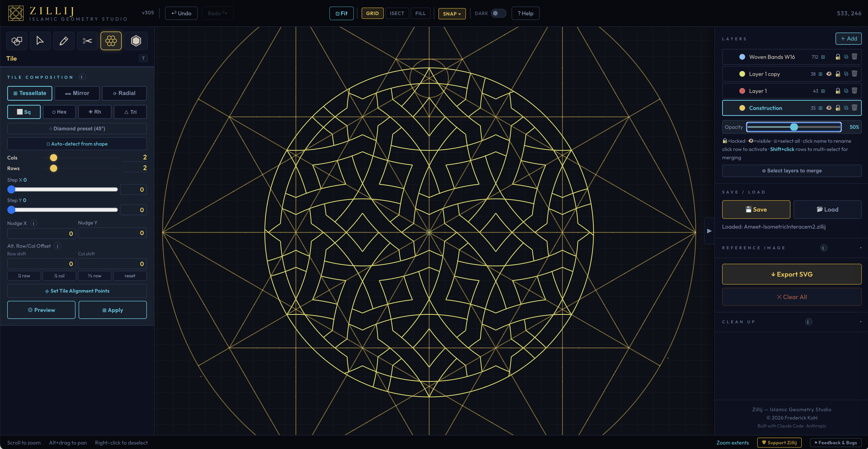Select the Scissors cut tool
The image size is (868, 449).
pyautogui.click(x=87, y=41)
